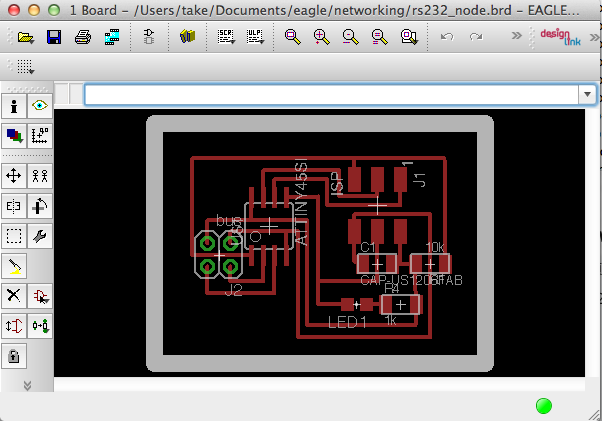This screenshot has width=602, height=421.
Task: Select the Replace tool
Action: coord(40,326)
